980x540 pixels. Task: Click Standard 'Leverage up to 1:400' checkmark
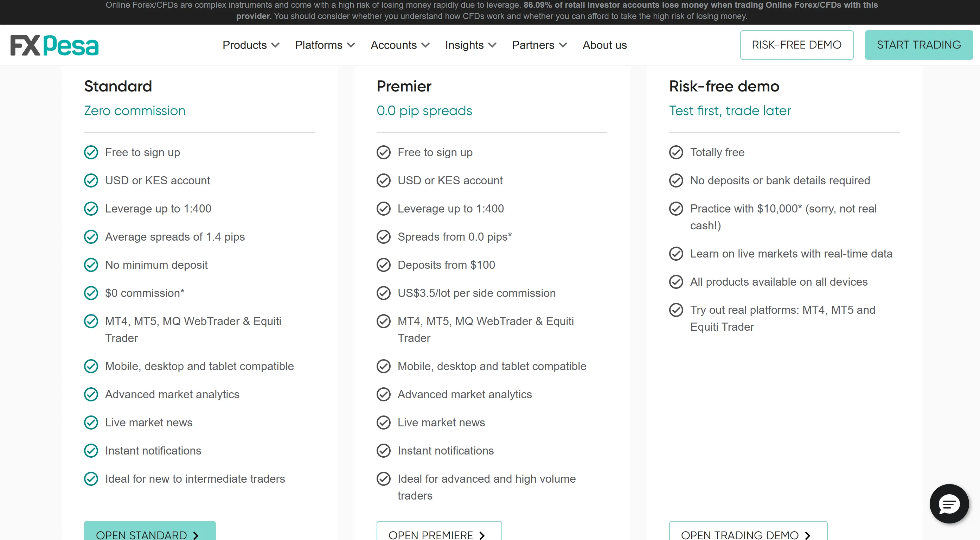pyautogui.click(x=91, y=209)
